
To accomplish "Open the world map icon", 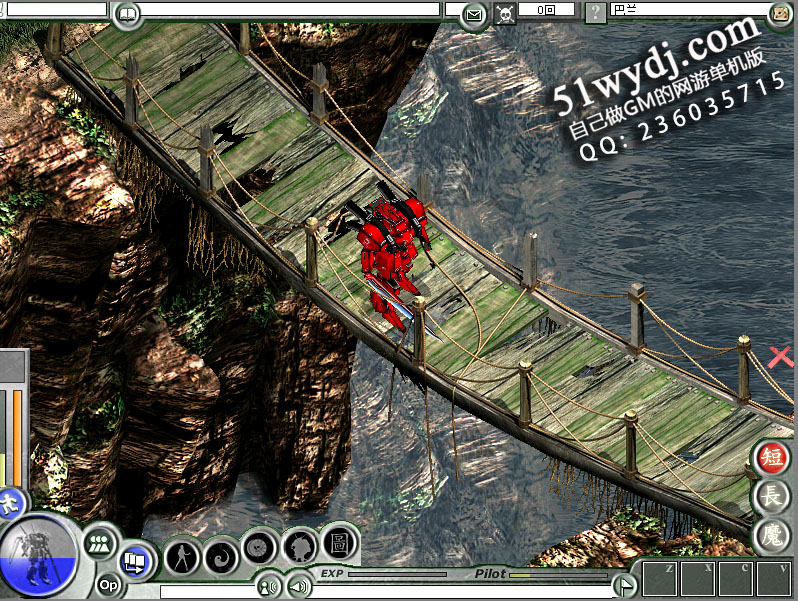I will click(781, 13).
